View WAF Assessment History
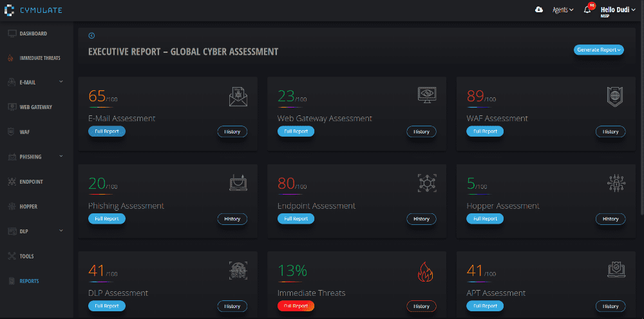Image resolution: width=644 pixels, height=319 pixels. [611, 131]
